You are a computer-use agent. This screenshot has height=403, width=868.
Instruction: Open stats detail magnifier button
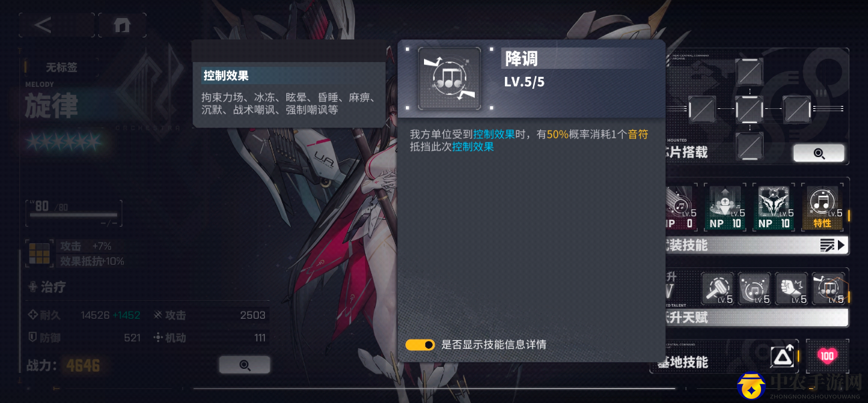pyautogui.click(x=245, y=365)
